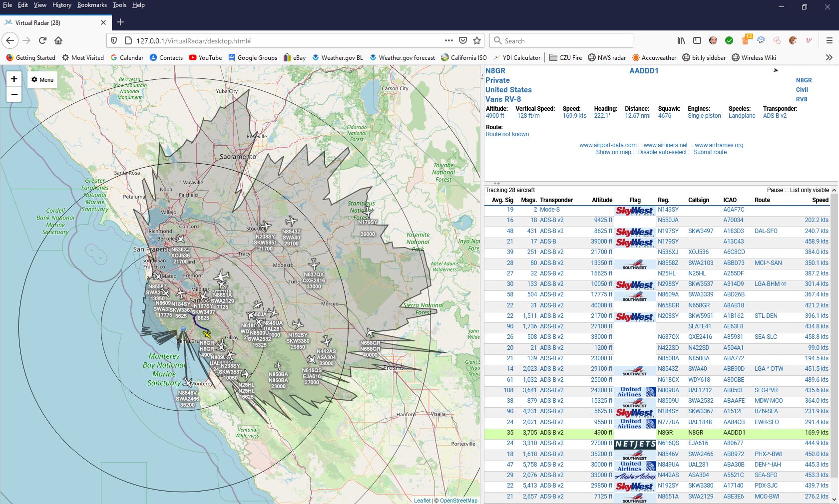
Task: Open the page actions ellipsis in address bar
Action: [x=448, y=40]
